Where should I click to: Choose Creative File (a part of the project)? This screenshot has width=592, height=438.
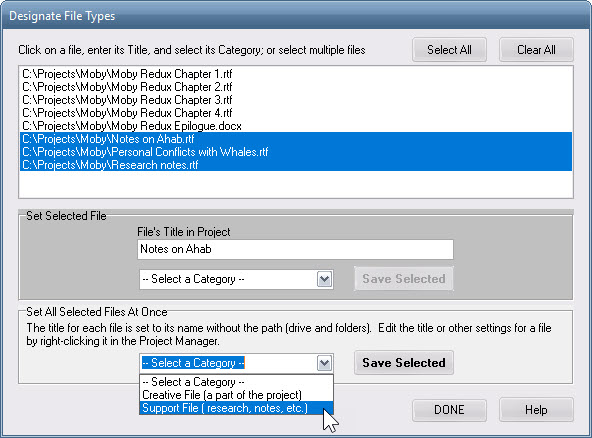point(236,395)
